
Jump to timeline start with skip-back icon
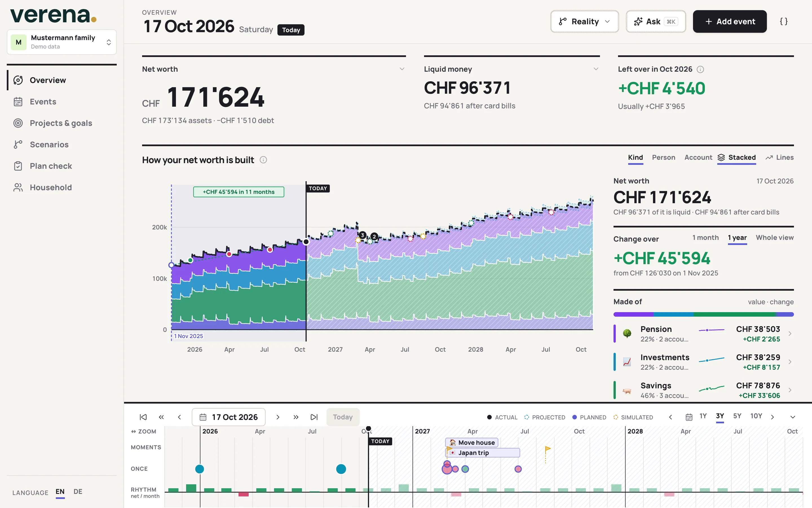143,417
